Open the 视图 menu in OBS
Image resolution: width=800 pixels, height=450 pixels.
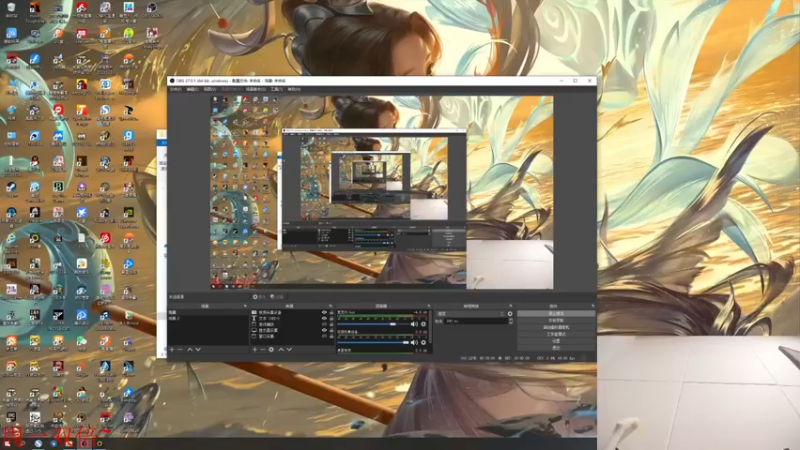210,89
